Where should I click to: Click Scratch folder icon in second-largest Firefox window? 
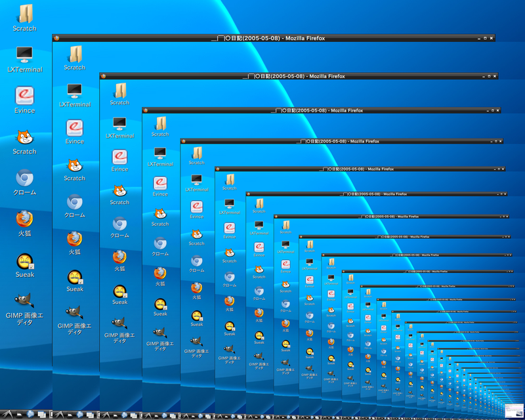(x=121, y=91)
